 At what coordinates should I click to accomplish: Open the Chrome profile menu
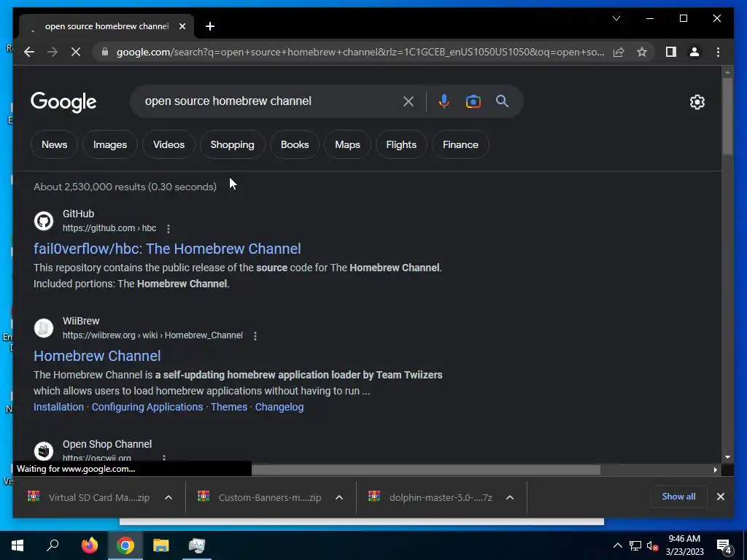point(694,52)
